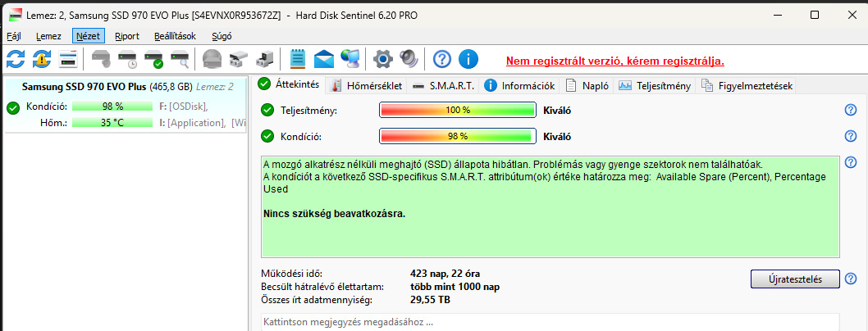
Task: Click 'Kiváló' rating next to Teljesítmény bar
Action: click(557, 110)
